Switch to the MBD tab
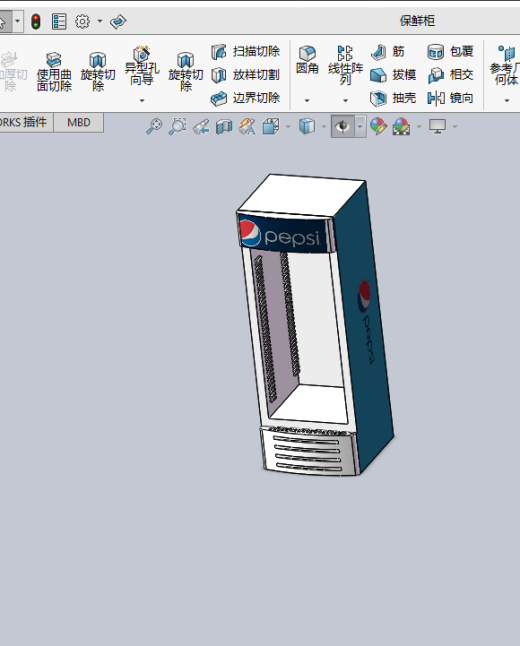The width and height of the screenshot is (520, 646). click(x=79, y=122)
